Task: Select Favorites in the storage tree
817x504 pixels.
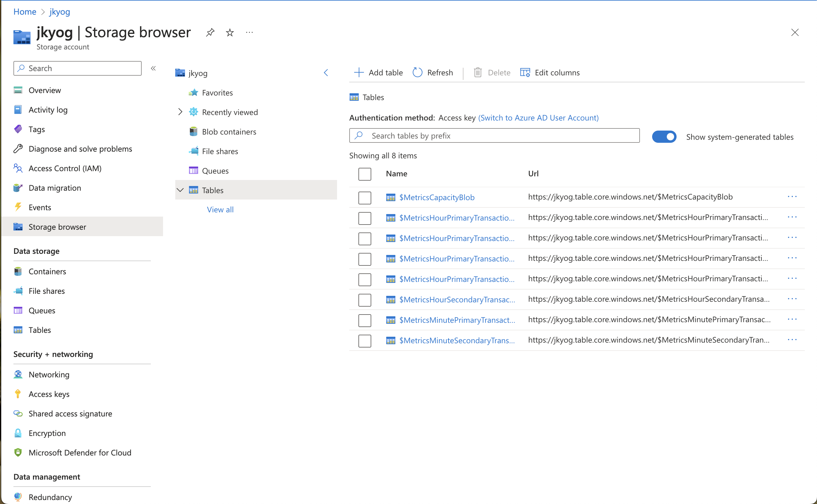Action: 217,93
